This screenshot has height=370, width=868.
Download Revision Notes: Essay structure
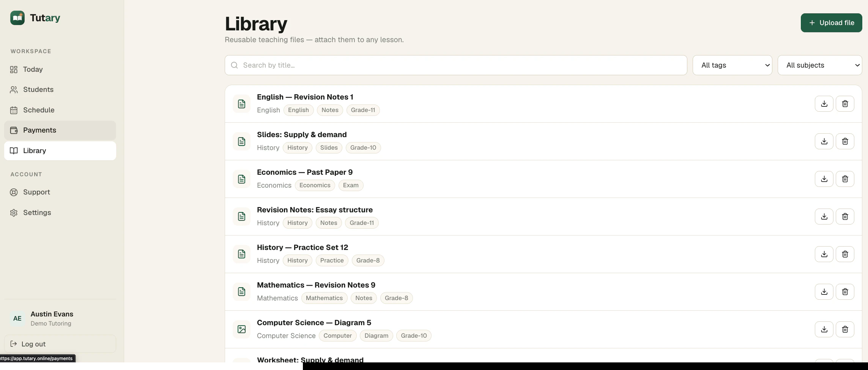click(x=824, y=217)
